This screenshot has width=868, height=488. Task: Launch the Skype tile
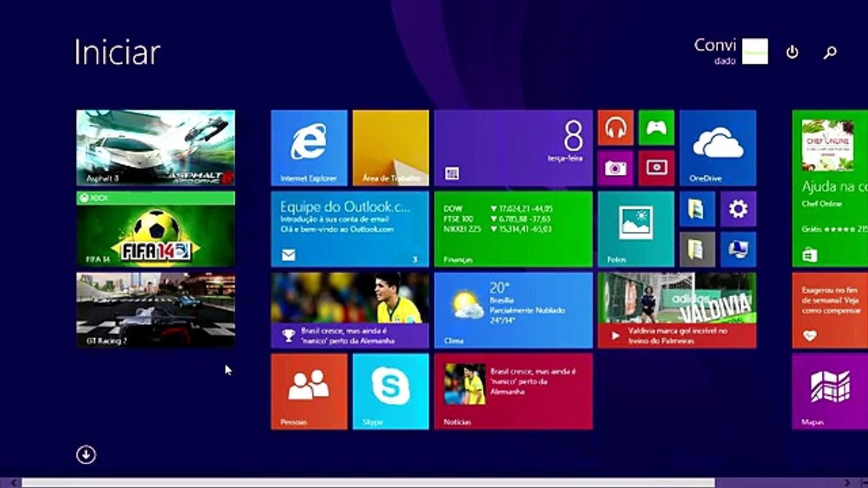point(391,391)
